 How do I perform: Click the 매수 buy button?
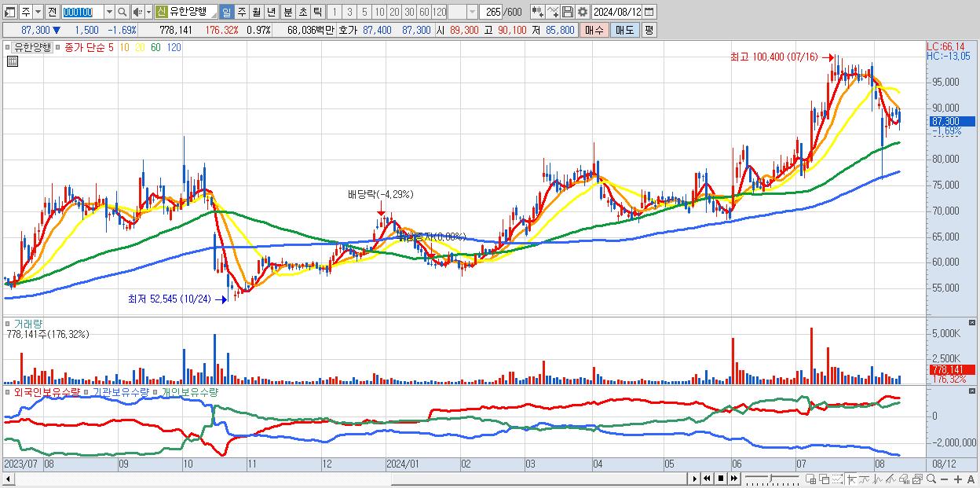coord(594,30)
